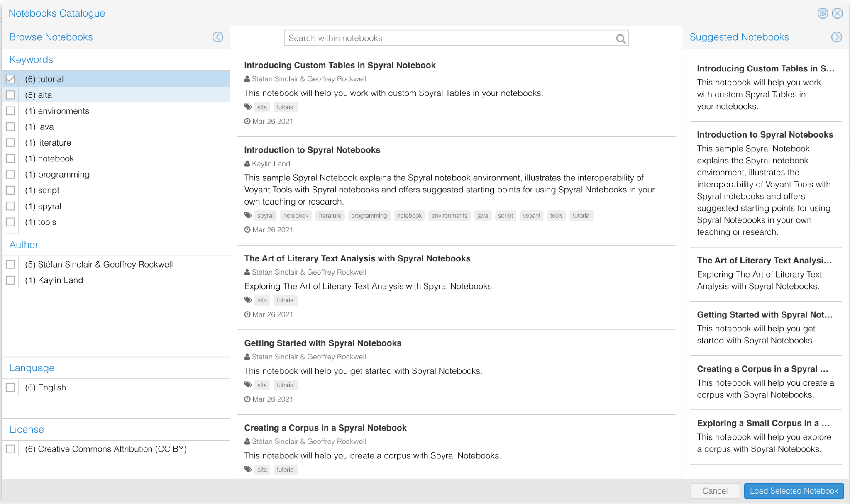Check the literature keyword checkbox
This screenshot has height=504, width=850.
tap(10, 143)
